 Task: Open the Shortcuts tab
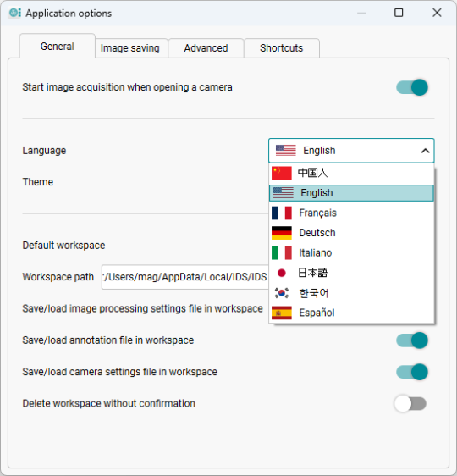282,48
